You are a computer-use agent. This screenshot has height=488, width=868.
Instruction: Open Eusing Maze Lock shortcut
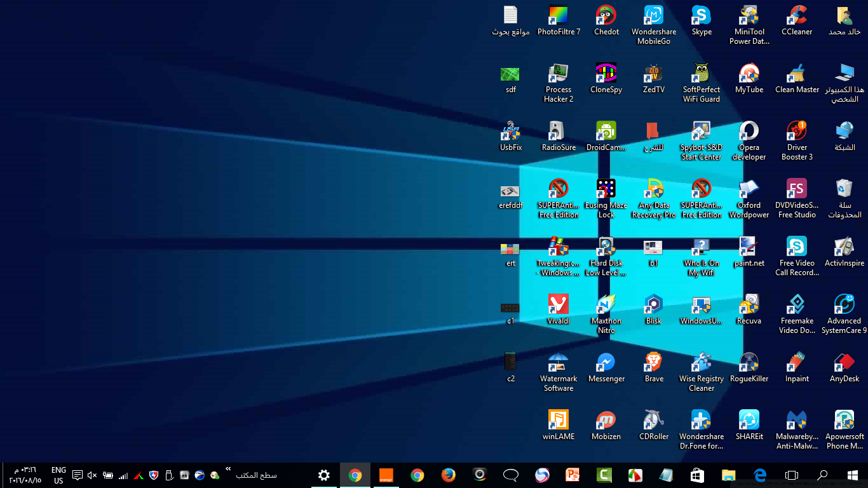pyautogui.click(x=606, y=199)
